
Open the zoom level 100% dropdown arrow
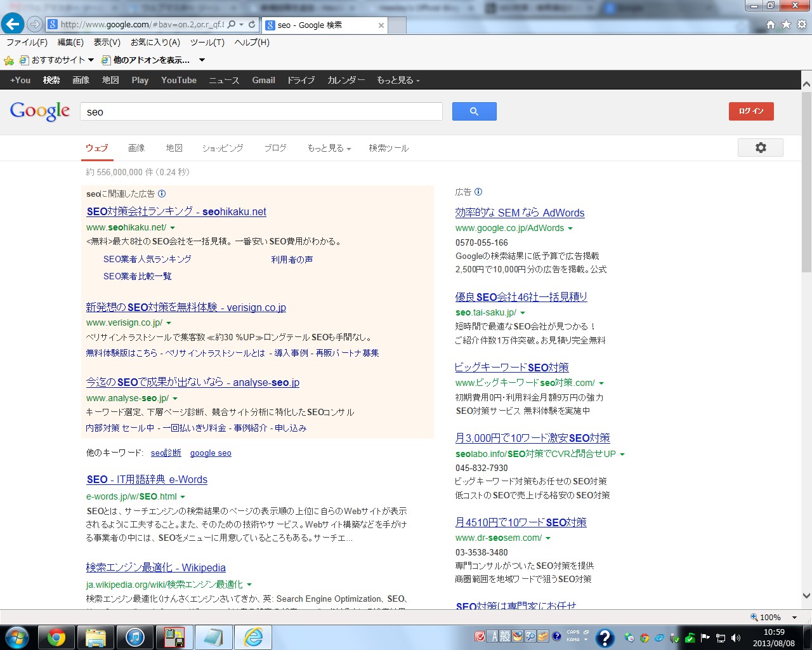click(x=794, y=617)
